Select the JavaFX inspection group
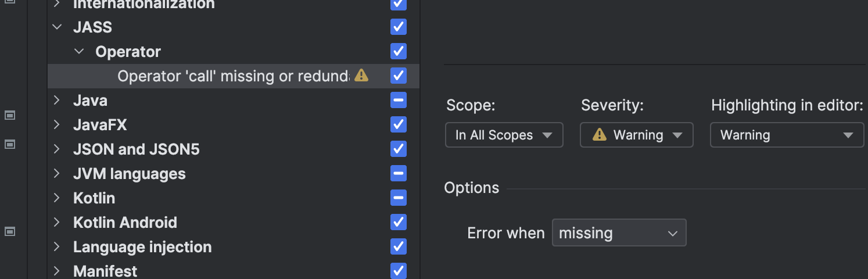Screen dimensions: 868x279 click(100, 125)
